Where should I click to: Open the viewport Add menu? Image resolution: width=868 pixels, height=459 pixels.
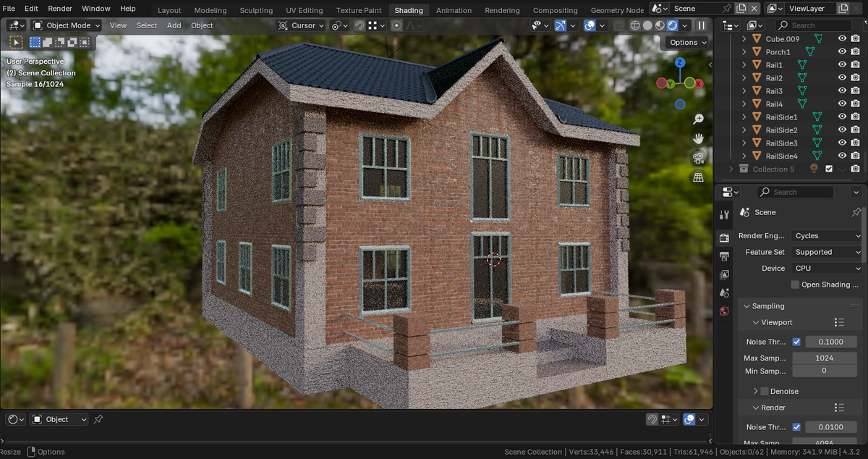pyautogui.click(x=174, y=25)
